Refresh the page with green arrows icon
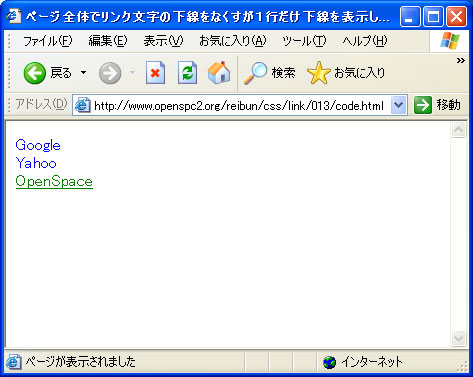The width and height of the screenshot is (473, 377). (187, 73)
